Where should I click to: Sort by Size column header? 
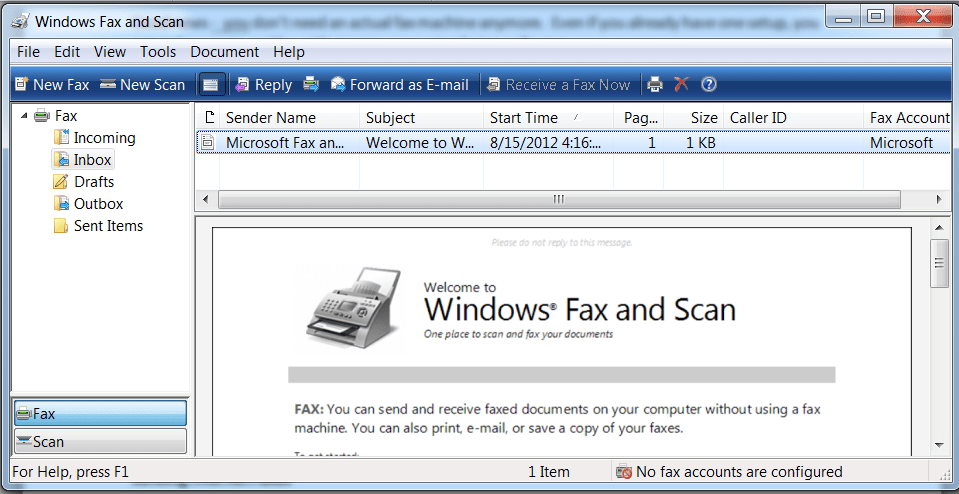point(694,117)
